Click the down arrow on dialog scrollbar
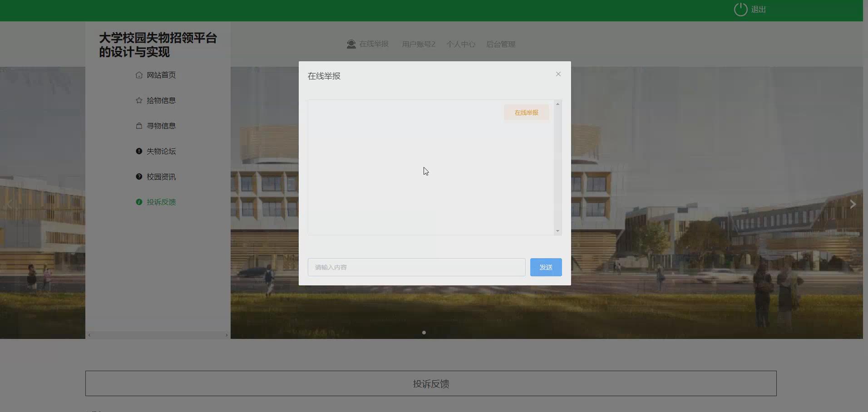 pos(557,231)
